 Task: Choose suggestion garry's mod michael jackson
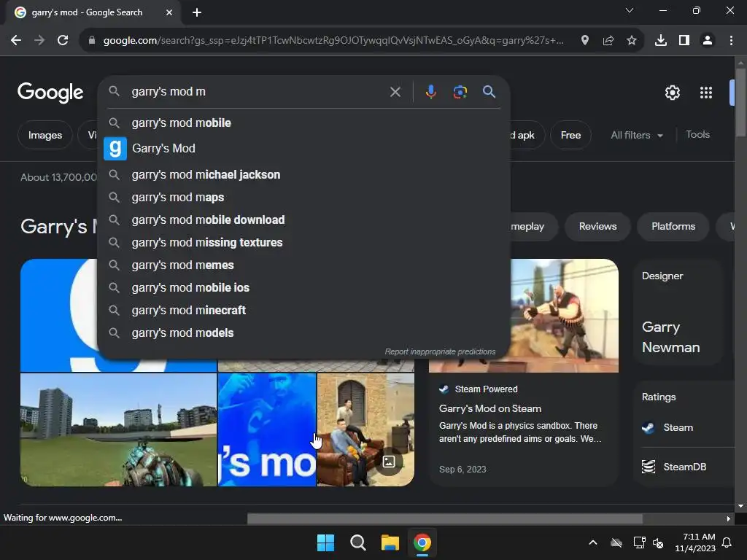(x=303, y=175)
